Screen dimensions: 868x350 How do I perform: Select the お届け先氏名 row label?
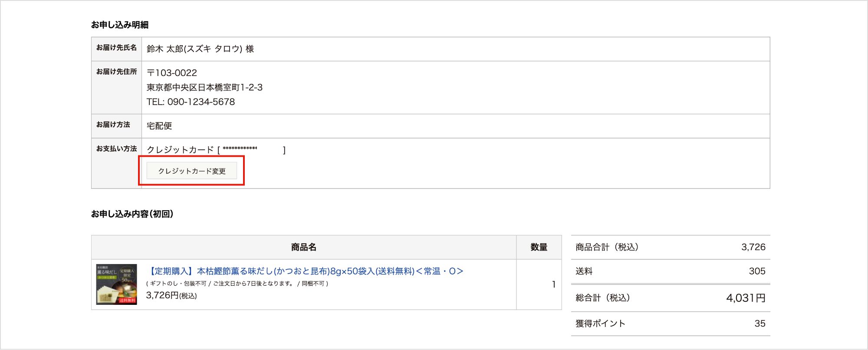click(116, 48)
